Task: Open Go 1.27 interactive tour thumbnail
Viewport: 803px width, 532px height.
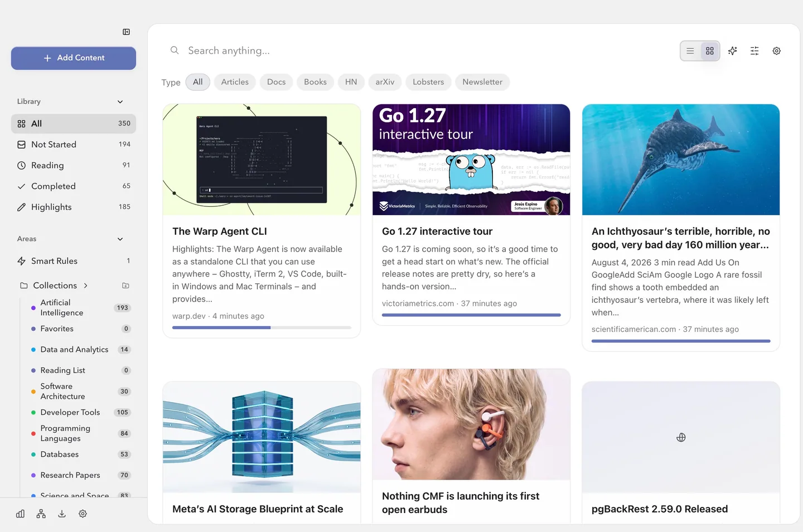Action: (471, 159)
